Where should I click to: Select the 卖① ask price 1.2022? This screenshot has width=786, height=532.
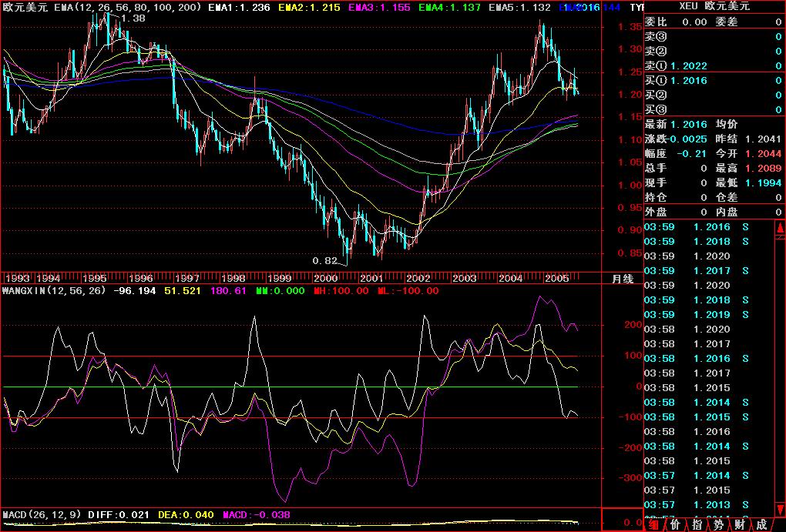(x=689, y=65)
